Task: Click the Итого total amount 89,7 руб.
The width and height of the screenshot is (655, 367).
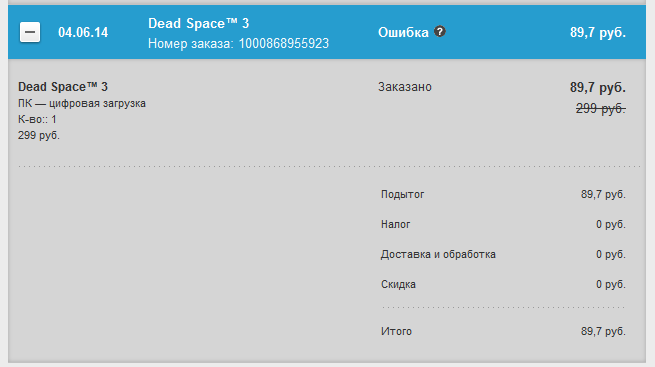Action: coord(603,332)
